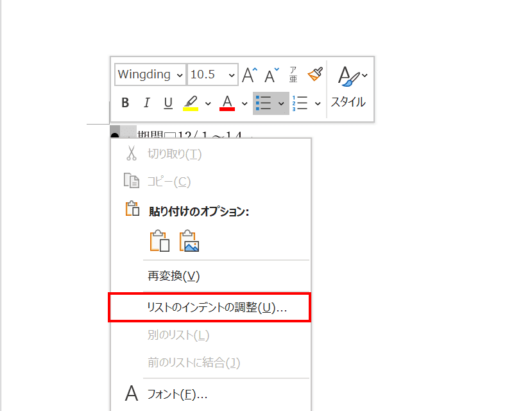Toggle Italic formatting
Viewport: 532px width, 411px height.
point(146,103)
